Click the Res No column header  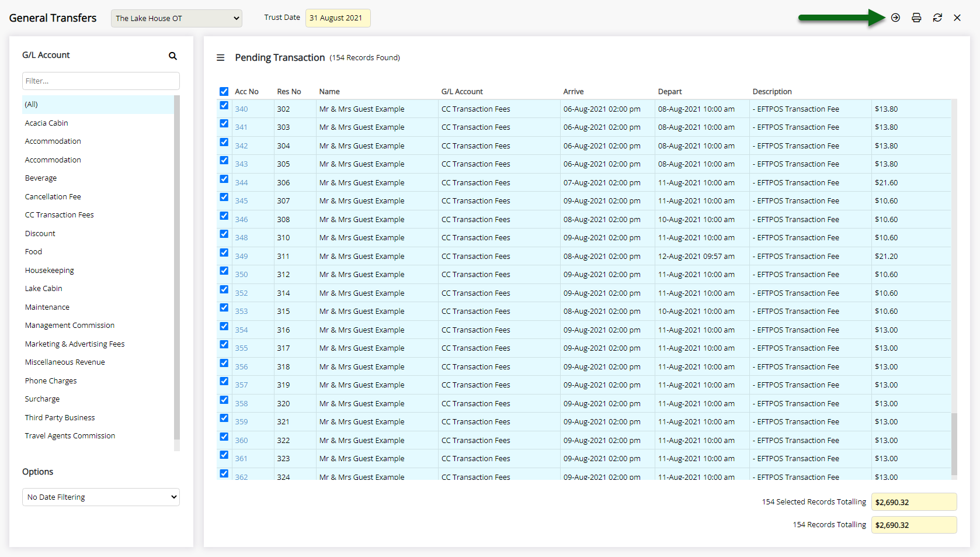[x=289, y=91]
